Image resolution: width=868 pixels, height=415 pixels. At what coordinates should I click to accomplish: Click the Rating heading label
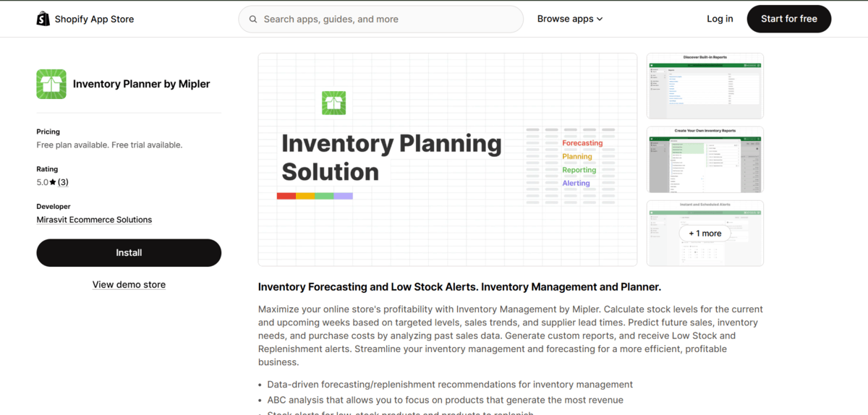click(47, 169)
